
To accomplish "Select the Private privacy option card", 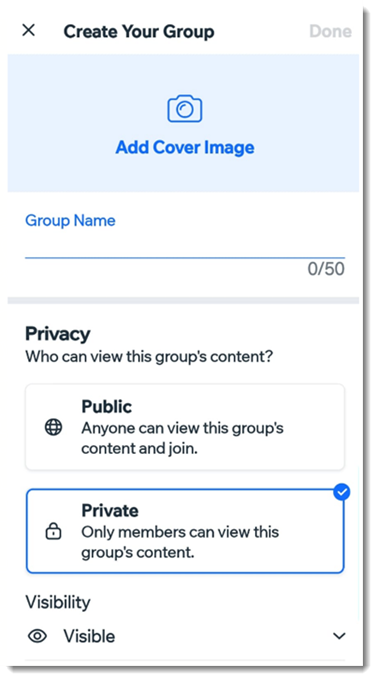I will click(185, 531).
